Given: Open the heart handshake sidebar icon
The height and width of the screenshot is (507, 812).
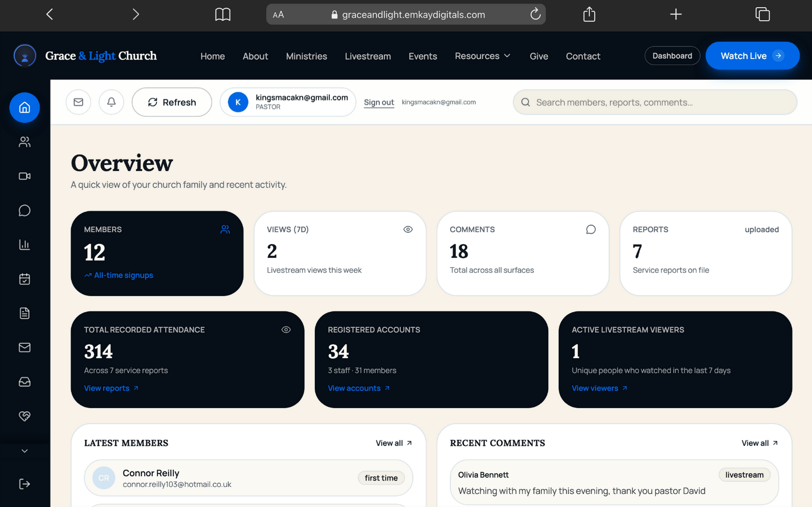Looking at the screenshot, I should click(25, 416).
